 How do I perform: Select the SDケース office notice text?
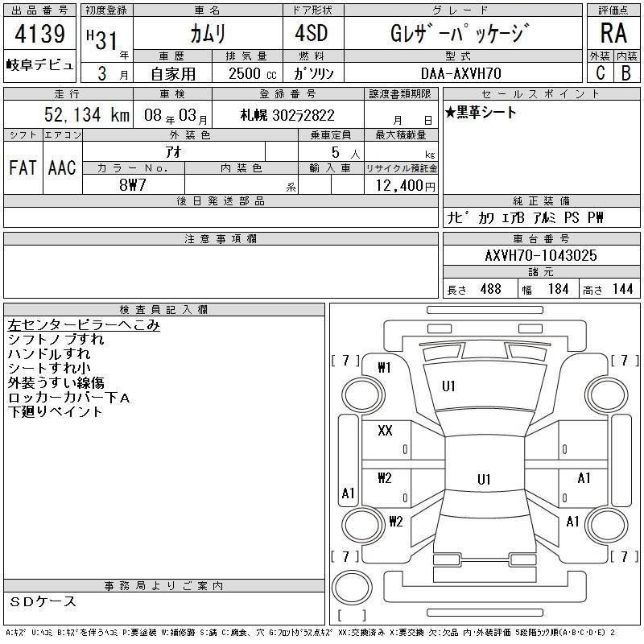click(x=43, y=601)
